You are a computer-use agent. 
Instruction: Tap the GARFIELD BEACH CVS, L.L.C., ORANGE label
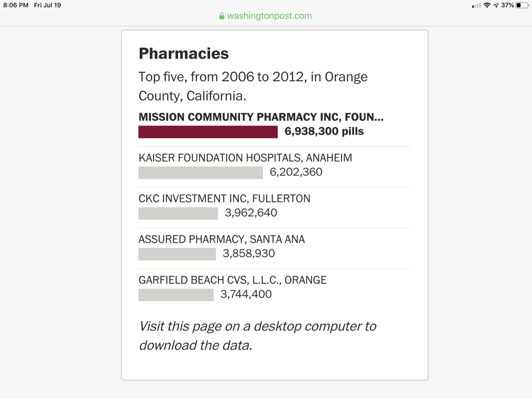pos(232,280)
